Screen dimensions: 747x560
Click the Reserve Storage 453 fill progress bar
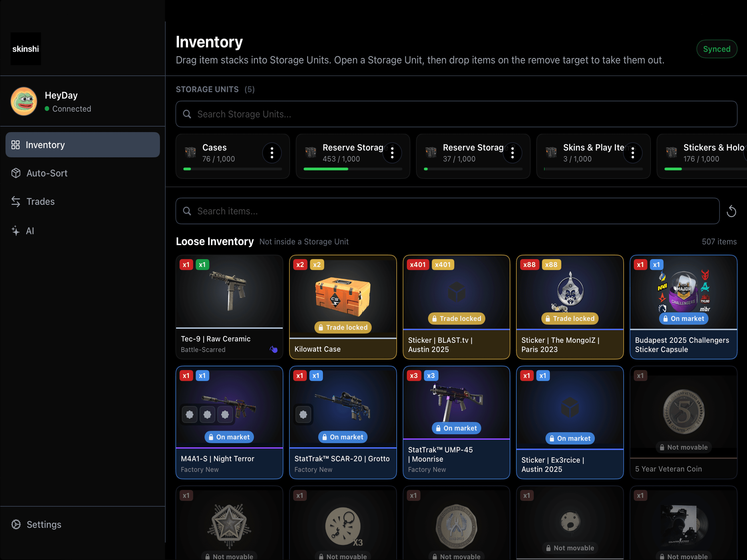[352, 169]
